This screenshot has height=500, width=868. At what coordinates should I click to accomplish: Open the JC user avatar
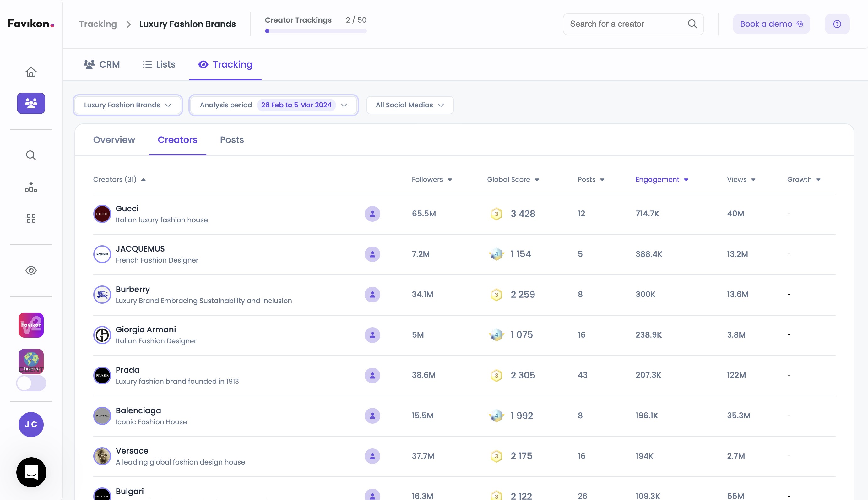[x=31, y=424]
